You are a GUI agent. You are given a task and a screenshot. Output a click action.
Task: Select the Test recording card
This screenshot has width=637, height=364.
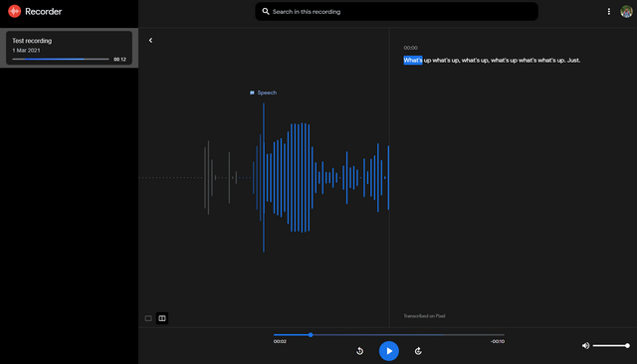point(69,48)
